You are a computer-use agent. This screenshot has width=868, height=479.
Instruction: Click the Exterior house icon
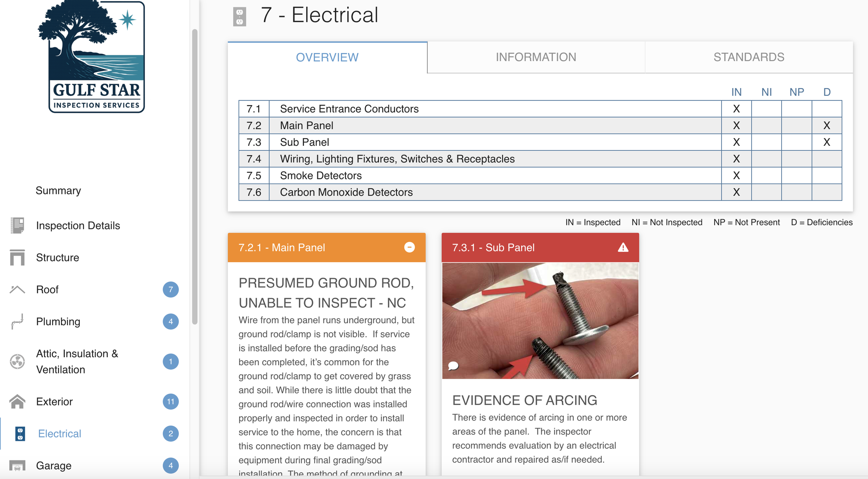pos(17,402)
